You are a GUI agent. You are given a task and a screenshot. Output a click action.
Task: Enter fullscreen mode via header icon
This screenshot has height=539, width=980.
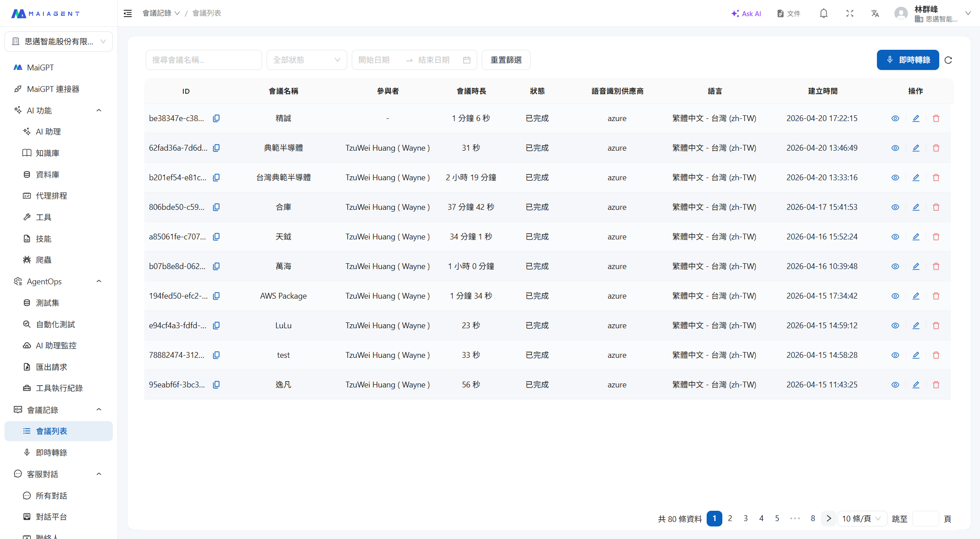(850, 13)
